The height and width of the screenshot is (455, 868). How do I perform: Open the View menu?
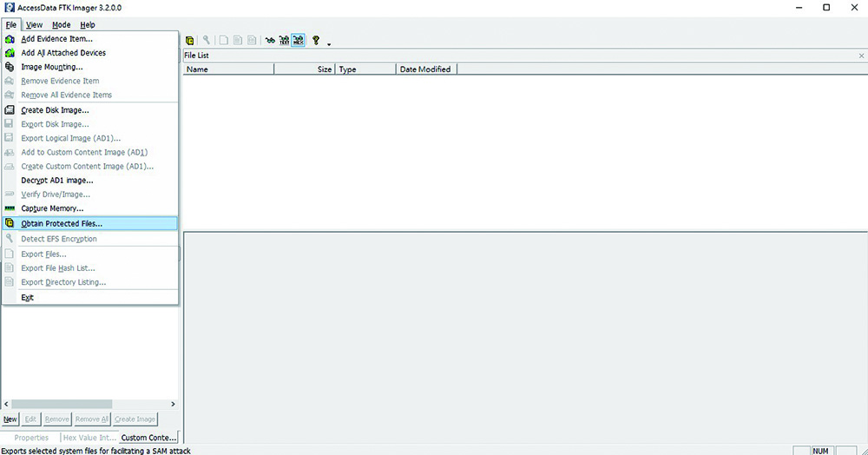click(35, 25)
